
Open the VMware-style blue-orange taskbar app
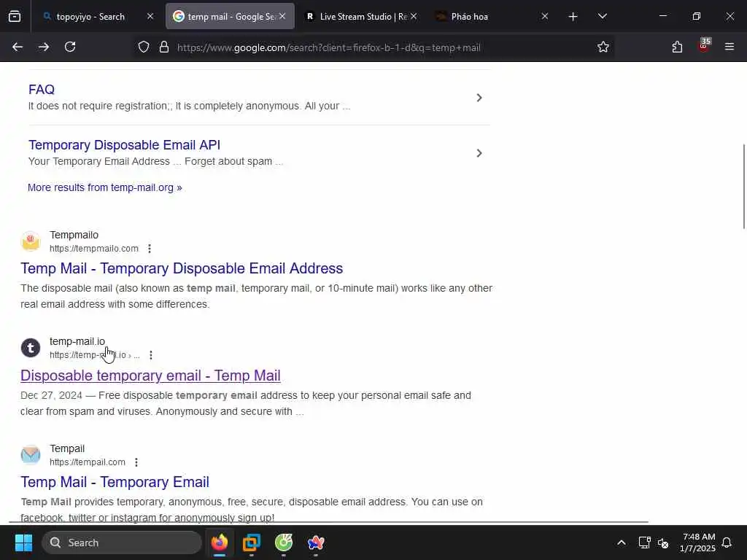pos(252,542)
